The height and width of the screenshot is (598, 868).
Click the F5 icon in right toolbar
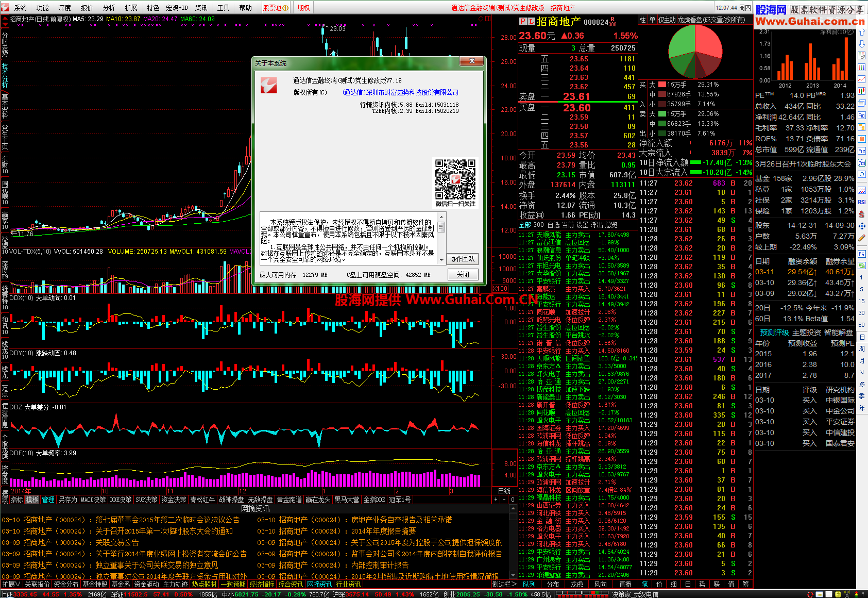(861, 254)
